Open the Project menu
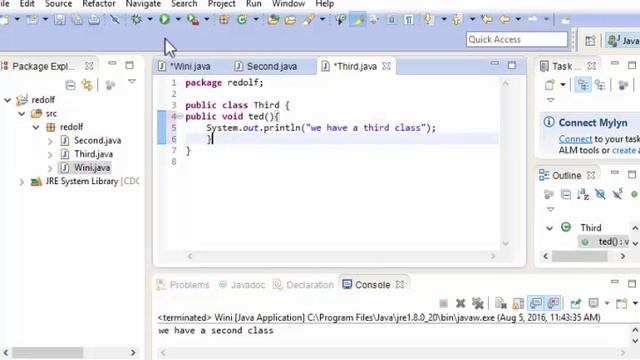The height and width of the screenshot is (360, 640). [x=222, y=4]
